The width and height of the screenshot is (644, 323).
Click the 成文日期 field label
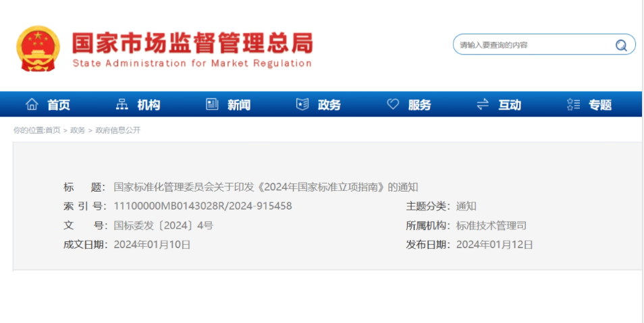[85, 245]
